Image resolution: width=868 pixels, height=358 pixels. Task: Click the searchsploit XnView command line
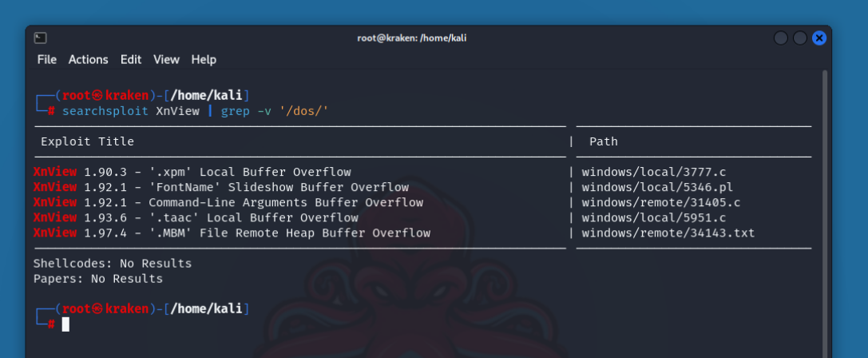(x=195, y=111)
